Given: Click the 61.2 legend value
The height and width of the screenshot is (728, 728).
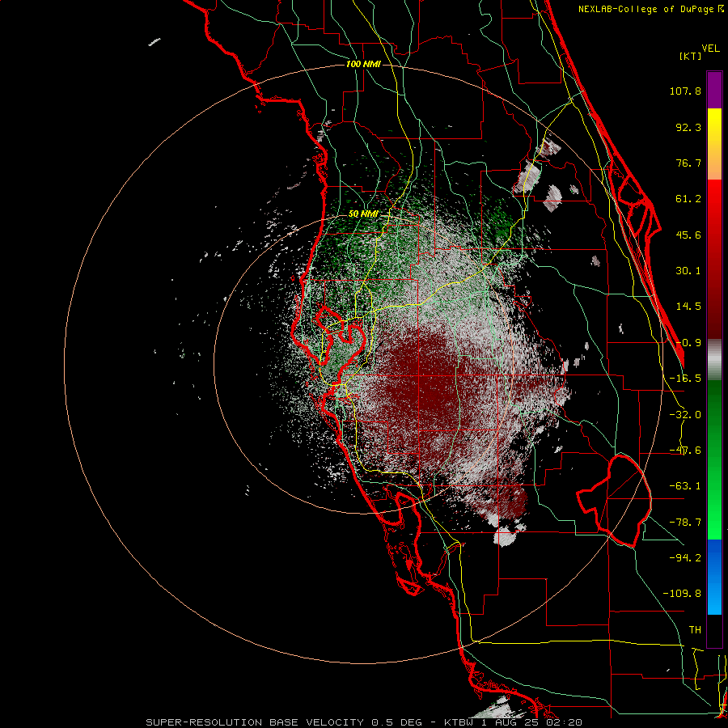Looking at the screenshot, I should tap(688, 199).
